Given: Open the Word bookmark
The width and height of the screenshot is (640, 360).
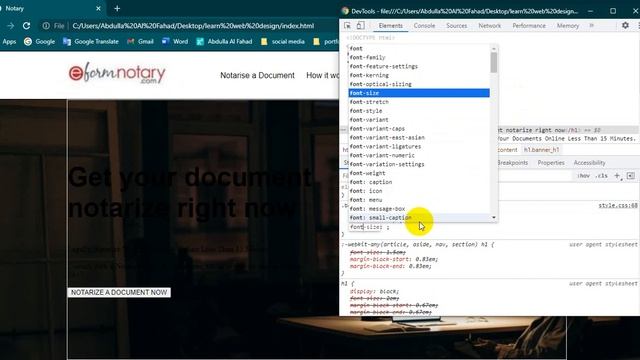Looking at the screenshot, I should (175, 41).
